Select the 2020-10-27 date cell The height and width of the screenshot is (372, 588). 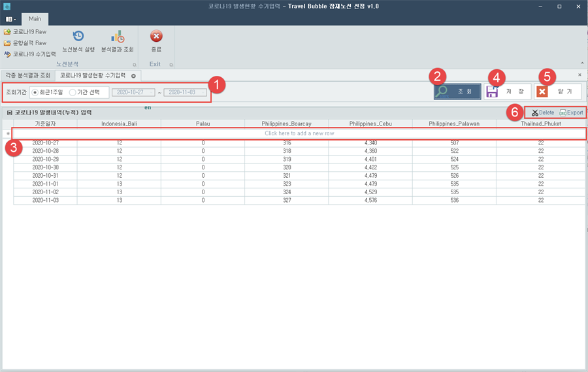tap(45, 143)
